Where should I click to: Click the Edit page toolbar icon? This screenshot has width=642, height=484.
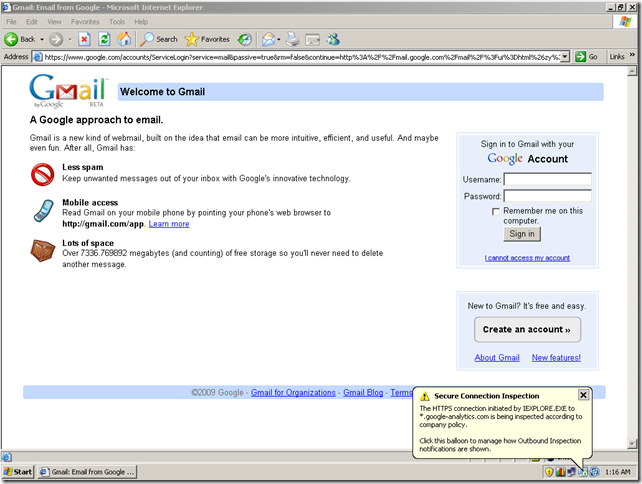312,40
